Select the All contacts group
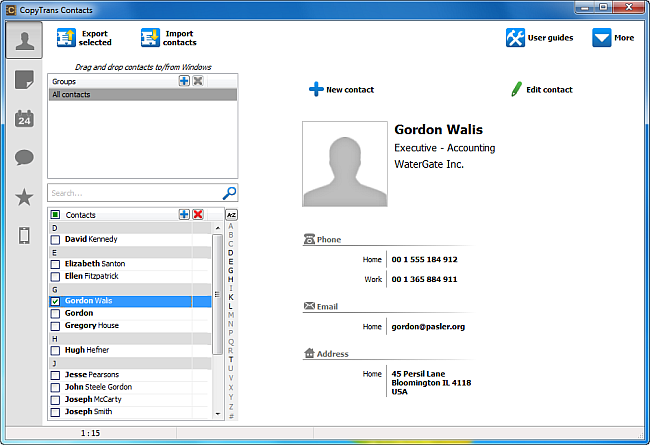Screen dimensions: 650x445 click(x=143, y=95)
